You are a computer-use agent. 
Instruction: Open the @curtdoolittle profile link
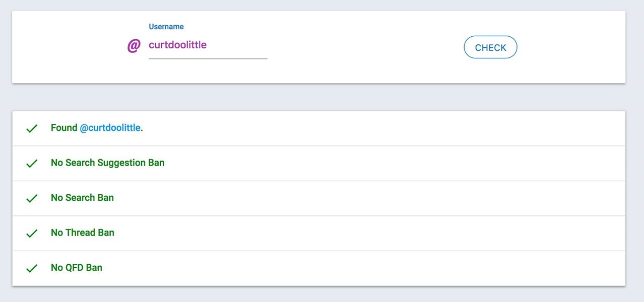point(110,128)
